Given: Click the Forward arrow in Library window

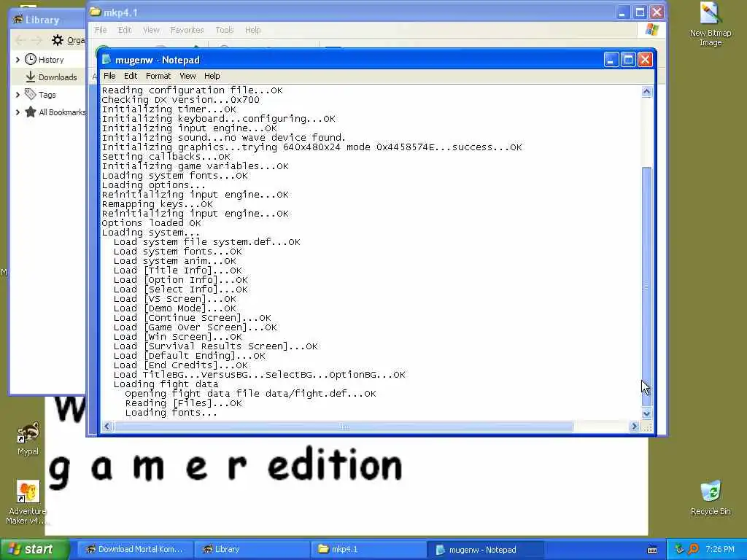Looking at the screenshot, I should tap(37, 40).
